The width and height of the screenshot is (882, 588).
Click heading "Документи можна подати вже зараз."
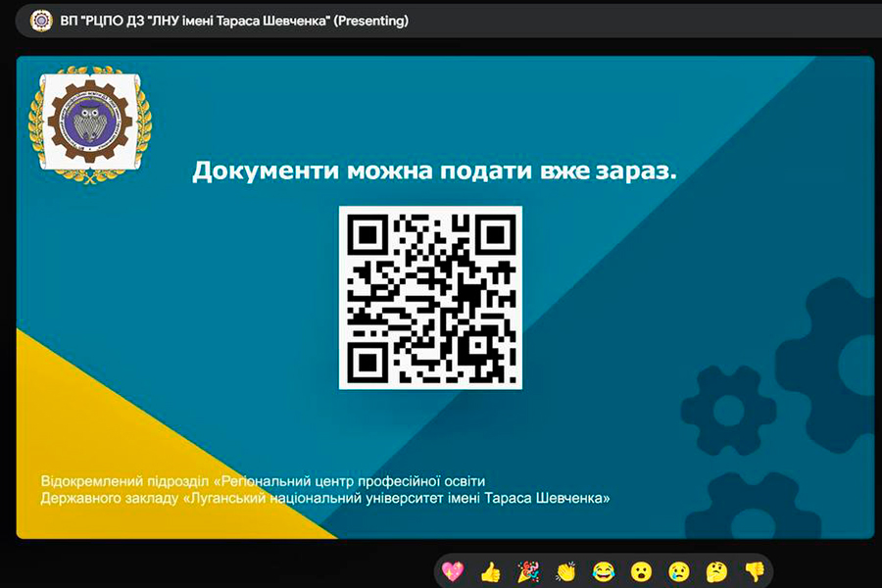(x=434, y=171)
